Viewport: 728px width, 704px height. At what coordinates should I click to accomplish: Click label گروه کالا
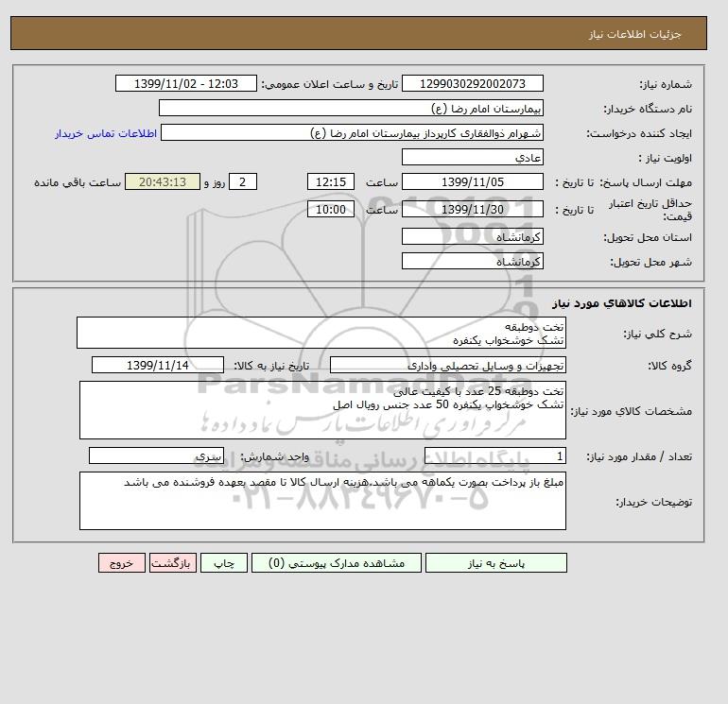point(670,366)
